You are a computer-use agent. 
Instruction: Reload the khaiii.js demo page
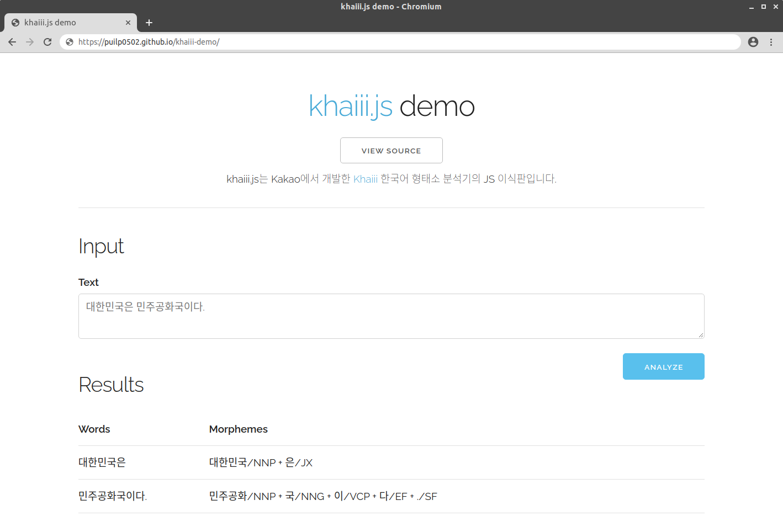click(47, 42)
